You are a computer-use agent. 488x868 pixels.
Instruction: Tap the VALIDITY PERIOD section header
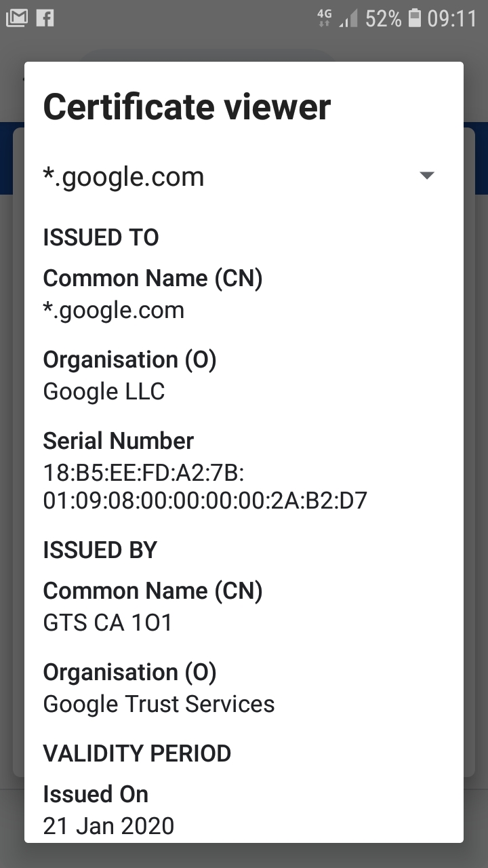(x=137, y=753)
